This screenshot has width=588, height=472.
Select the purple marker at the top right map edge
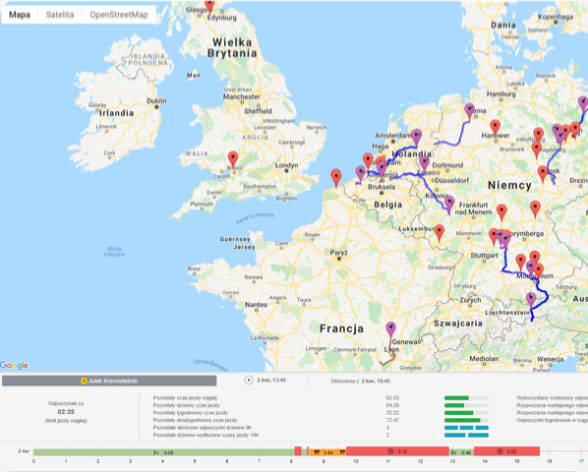(x=583, y=104)
